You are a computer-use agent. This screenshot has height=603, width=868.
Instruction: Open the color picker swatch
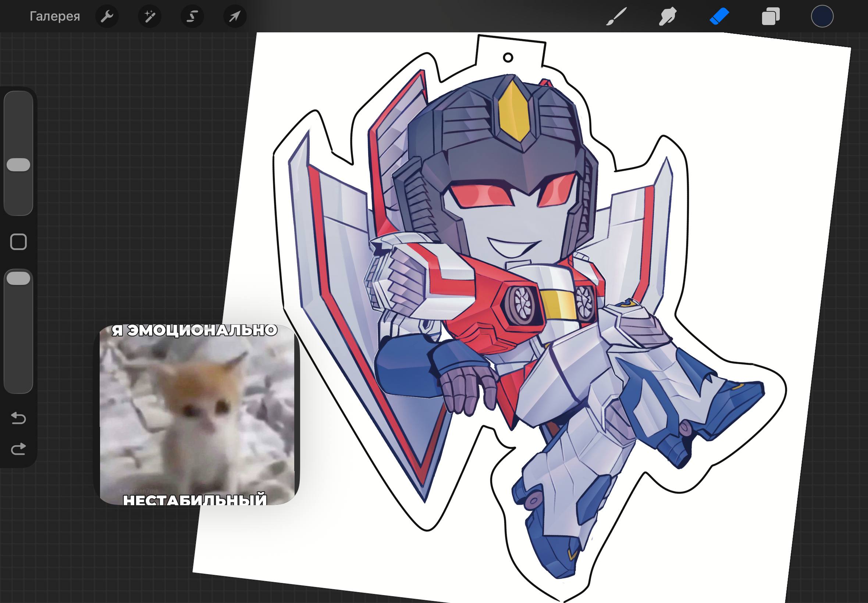pyautogui.click(x=822, y=16)
